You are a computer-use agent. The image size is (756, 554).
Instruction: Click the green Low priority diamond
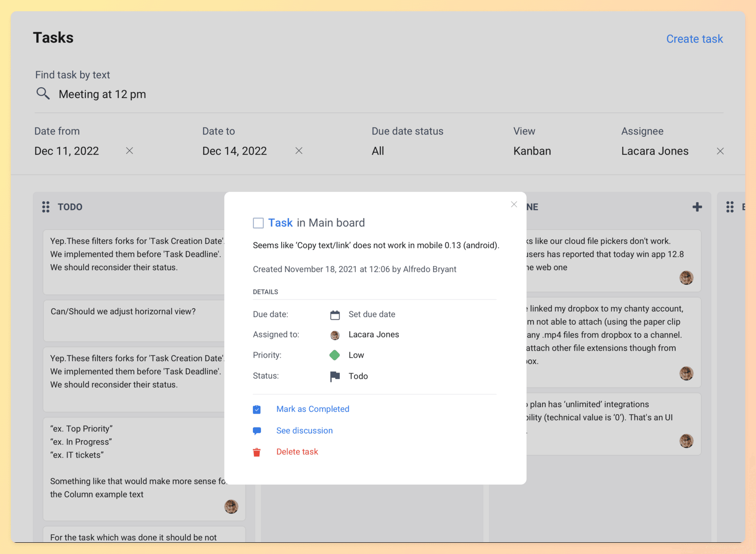pos(335,355)
